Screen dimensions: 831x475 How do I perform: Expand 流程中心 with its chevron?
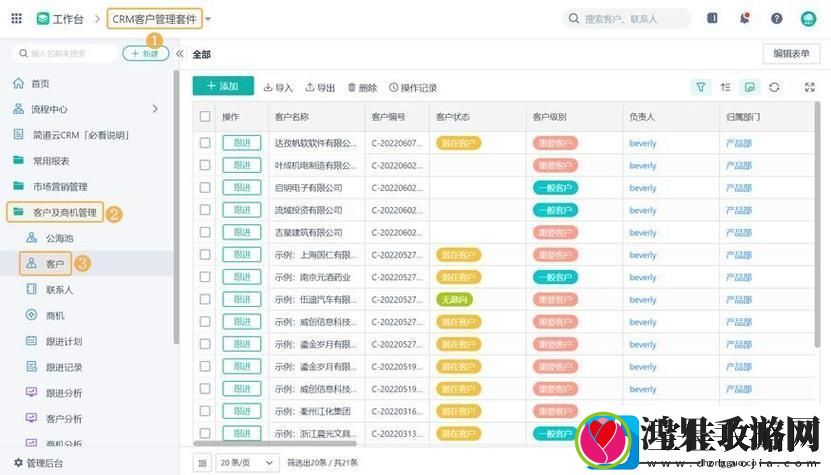coord(155,109)
